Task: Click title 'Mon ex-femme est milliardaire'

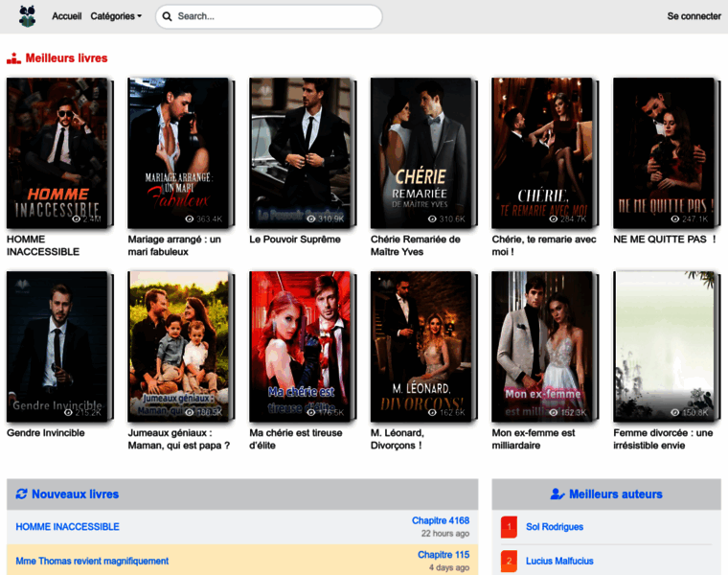Action: point(534,439)
